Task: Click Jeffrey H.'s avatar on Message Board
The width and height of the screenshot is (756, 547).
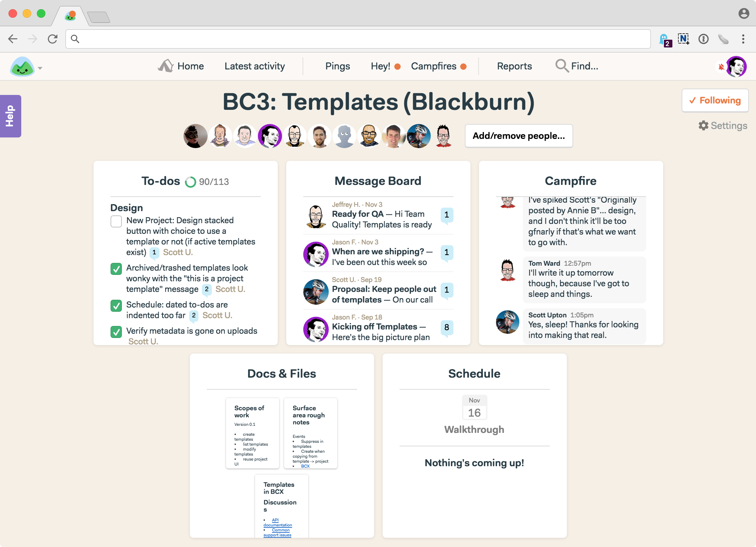Action: tap(316, 216)
